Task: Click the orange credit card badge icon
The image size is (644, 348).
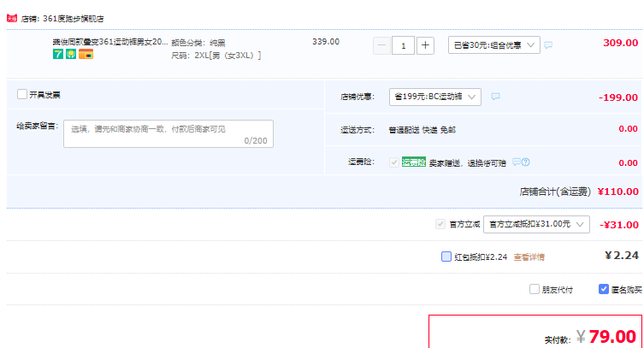Action: click(x=86, y=54)
